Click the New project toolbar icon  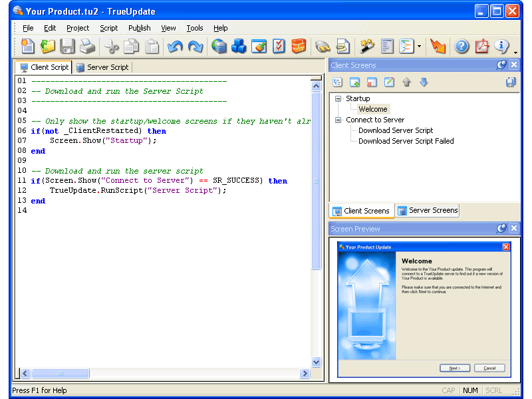tap(28, 46)
